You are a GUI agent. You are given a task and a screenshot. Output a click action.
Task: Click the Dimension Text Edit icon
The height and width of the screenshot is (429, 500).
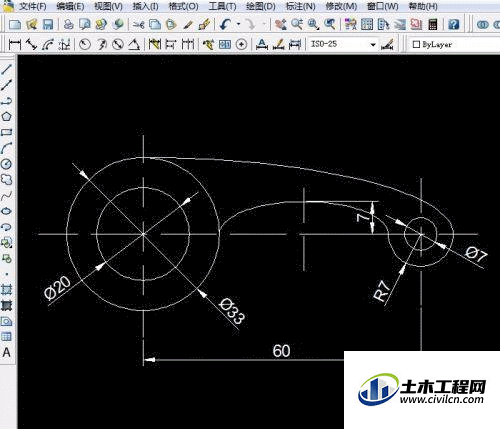click(x=278, y=44)
